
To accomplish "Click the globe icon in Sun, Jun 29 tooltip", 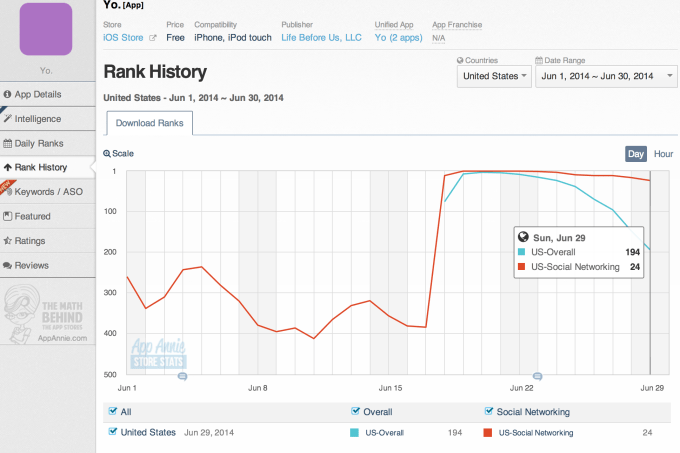I will (523, 237).
